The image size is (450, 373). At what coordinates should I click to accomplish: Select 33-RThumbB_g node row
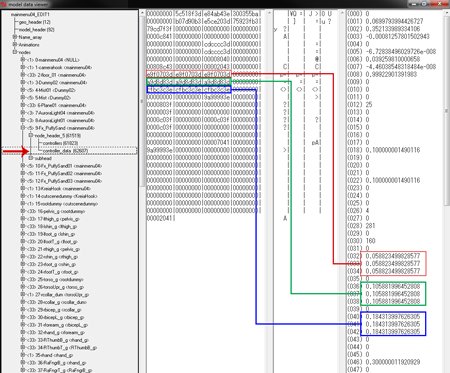point(57,340)
